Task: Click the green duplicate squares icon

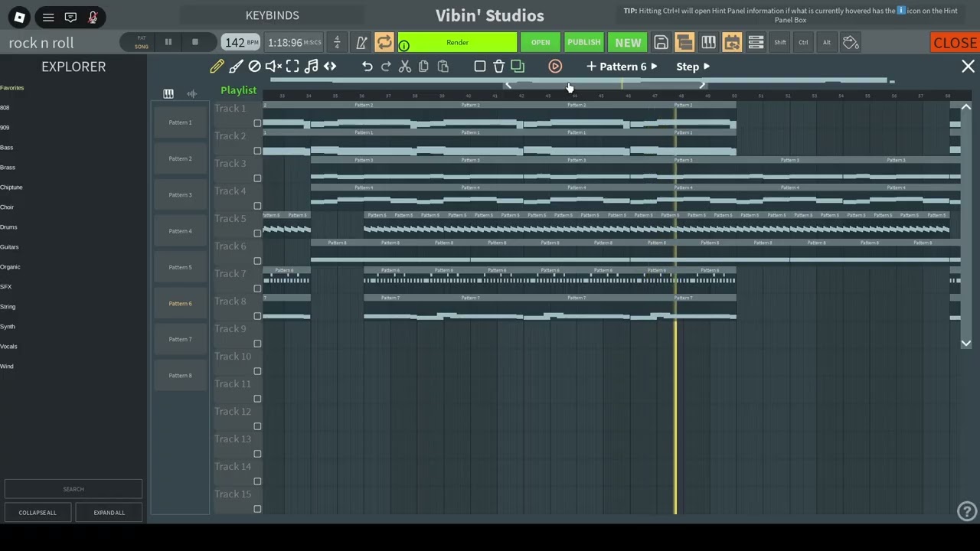Action: click(518, 67)
